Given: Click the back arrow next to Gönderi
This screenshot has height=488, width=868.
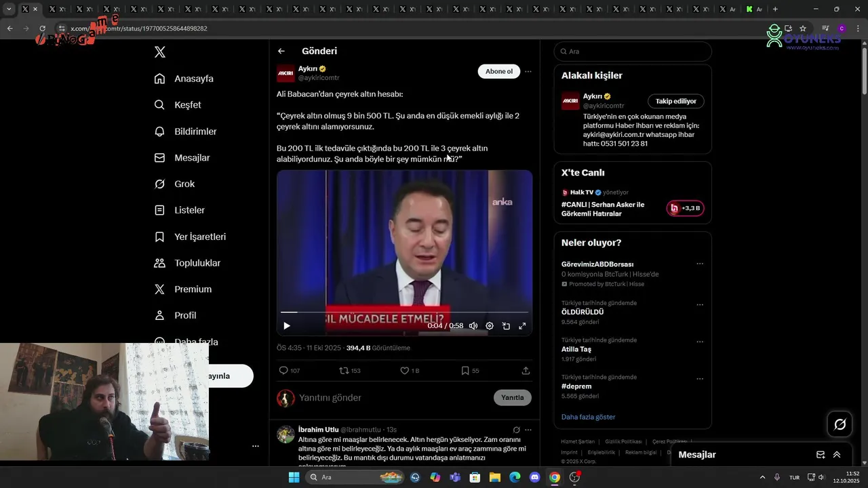Looking at the screenshot, I should pos(281,51).
